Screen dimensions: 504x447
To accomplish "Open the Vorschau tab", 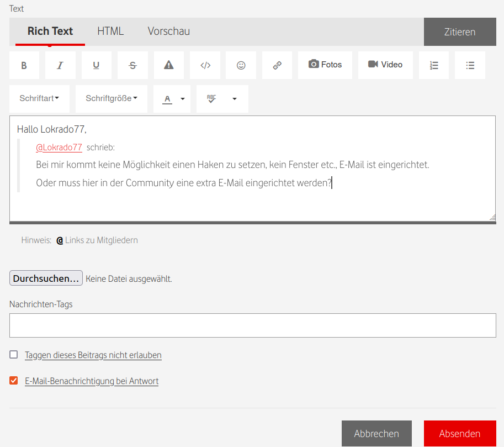I will pyautogui.click(x=169, y=31).
